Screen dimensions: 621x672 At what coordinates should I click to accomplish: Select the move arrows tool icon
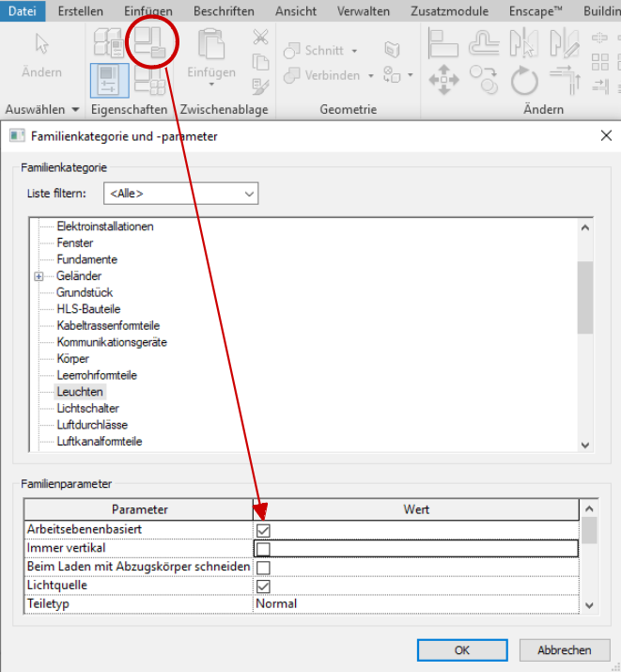click(443, 81)
